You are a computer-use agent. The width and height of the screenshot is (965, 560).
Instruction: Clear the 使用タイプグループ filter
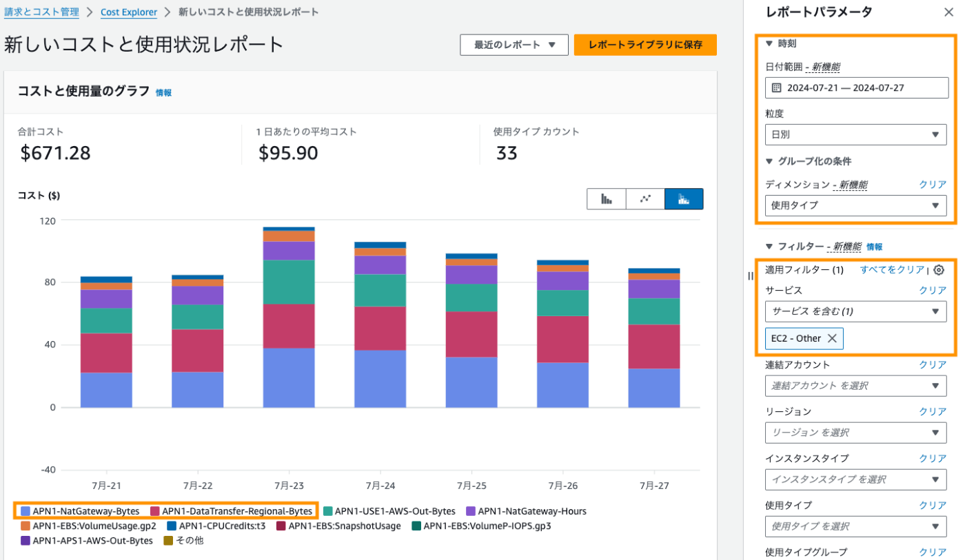[x=933, y=552]
